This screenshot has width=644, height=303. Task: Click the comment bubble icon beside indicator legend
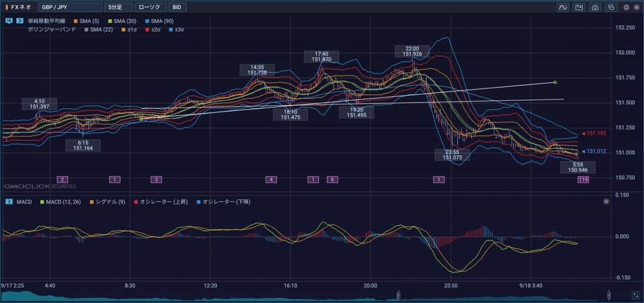(9, 21)
